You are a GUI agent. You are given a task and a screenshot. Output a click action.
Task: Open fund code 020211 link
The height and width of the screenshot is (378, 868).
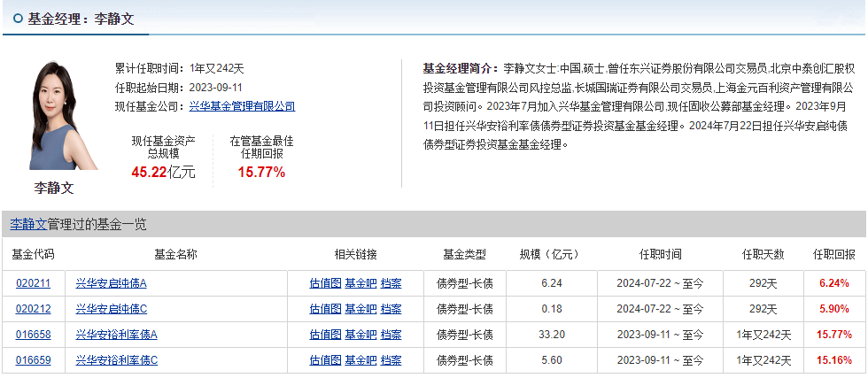(34, 283)
